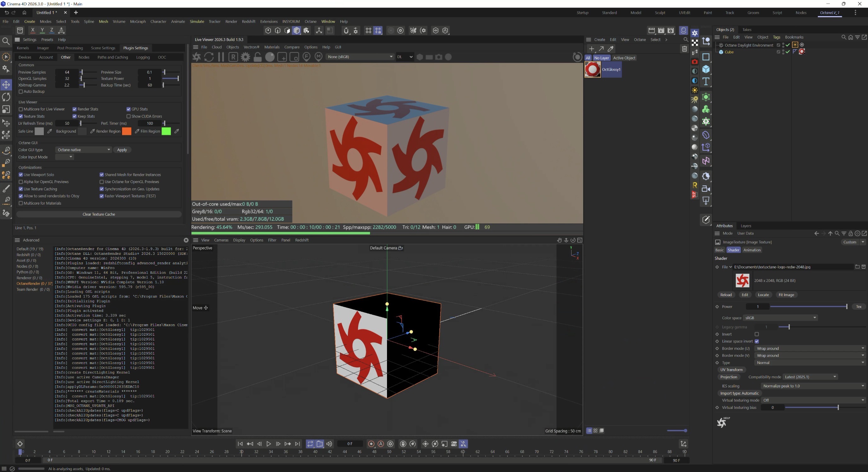868x472 pixels.
Task: Open the Octane menu in main menu bar
Action: [x=310, y=21]
